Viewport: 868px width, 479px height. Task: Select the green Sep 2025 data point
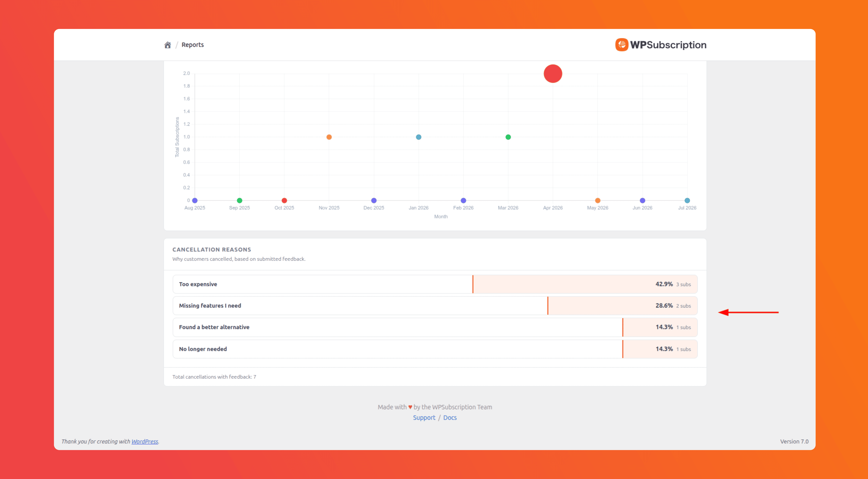[x=240, y=200]
